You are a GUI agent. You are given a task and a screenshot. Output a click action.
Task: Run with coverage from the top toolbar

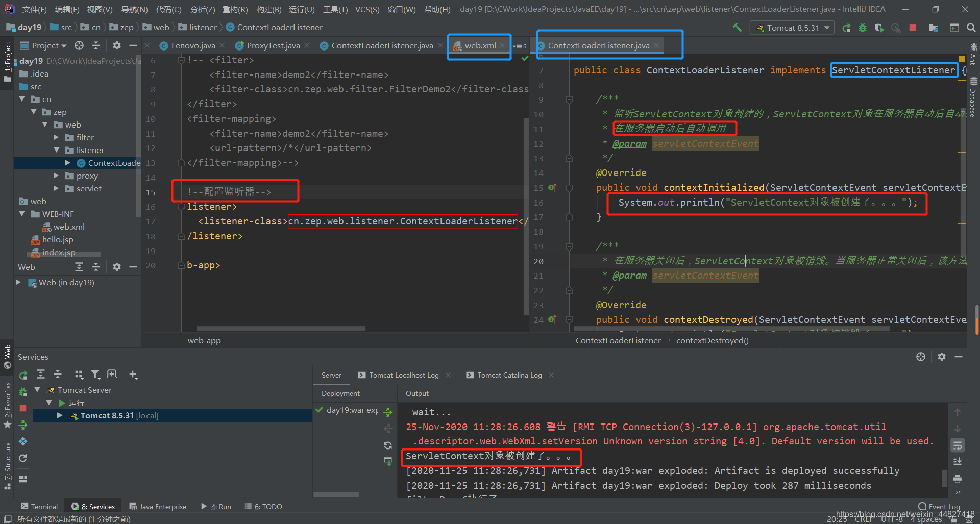[879, 28]
